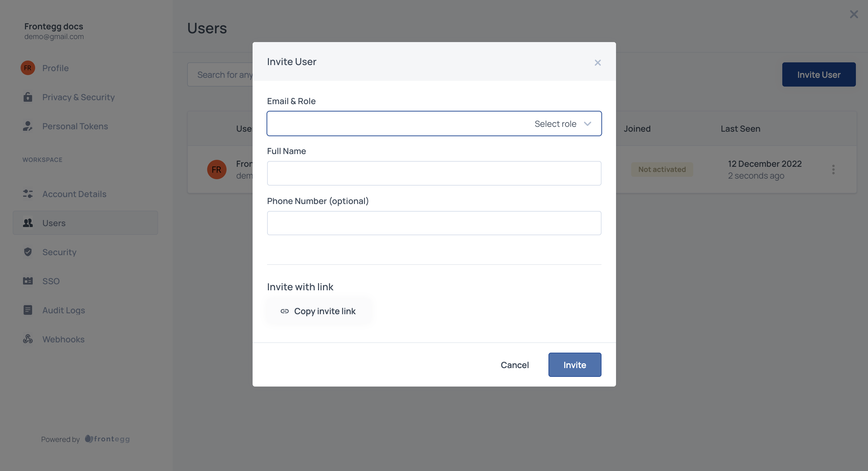
Task: Click the Privacy & Security lock icon
Action: (x=28, y=97)
